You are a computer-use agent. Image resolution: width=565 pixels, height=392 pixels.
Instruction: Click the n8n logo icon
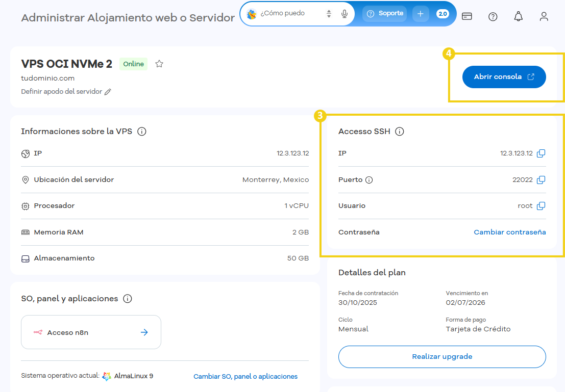38,332
